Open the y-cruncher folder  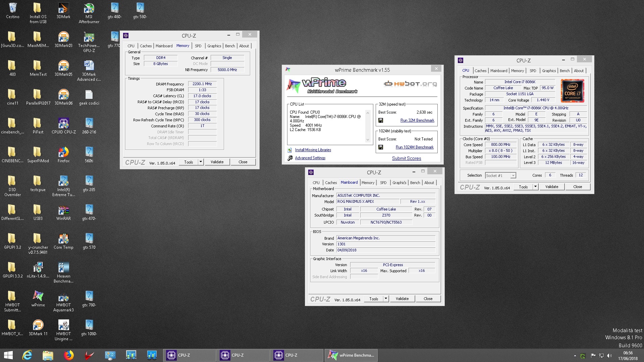pyautogui.click(x=38, y=244)
